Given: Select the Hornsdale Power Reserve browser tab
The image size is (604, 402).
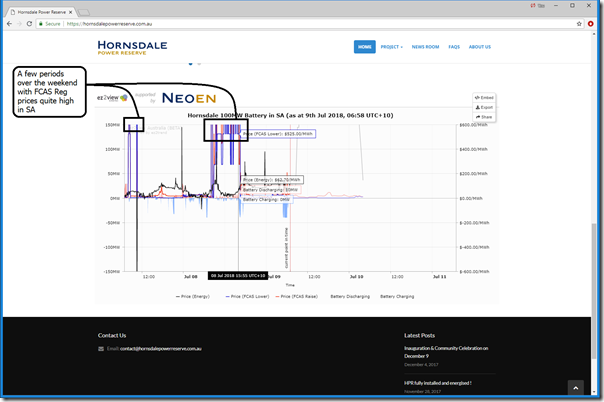Looking at the screenshot, I should [x=40, y=12].
